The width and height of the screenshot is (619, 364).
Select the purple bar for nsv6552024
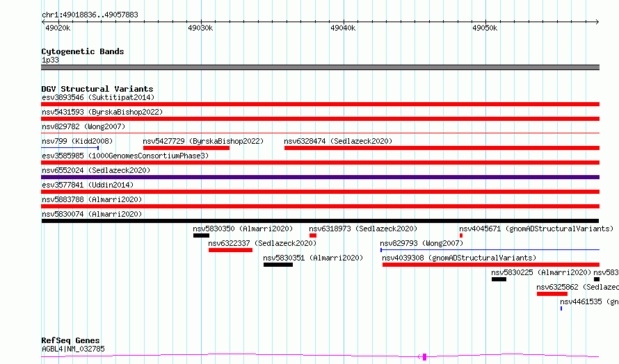[x=320, y=177]
